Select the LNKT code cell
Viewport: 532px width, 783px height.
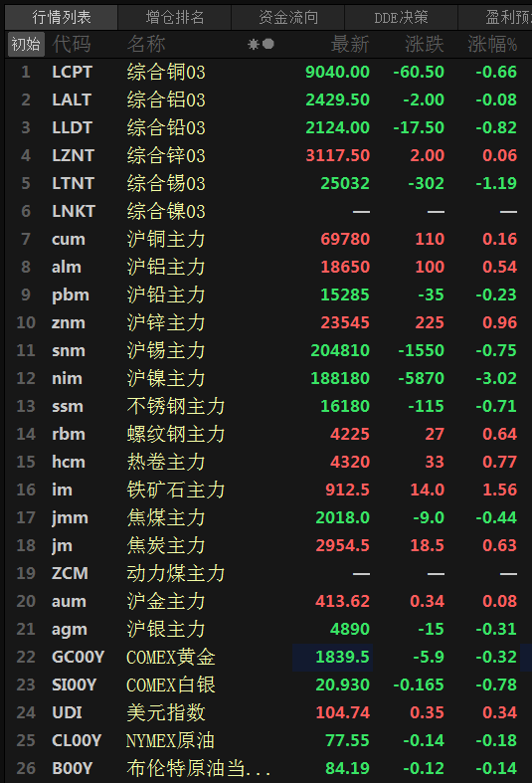tap(74, 211)
